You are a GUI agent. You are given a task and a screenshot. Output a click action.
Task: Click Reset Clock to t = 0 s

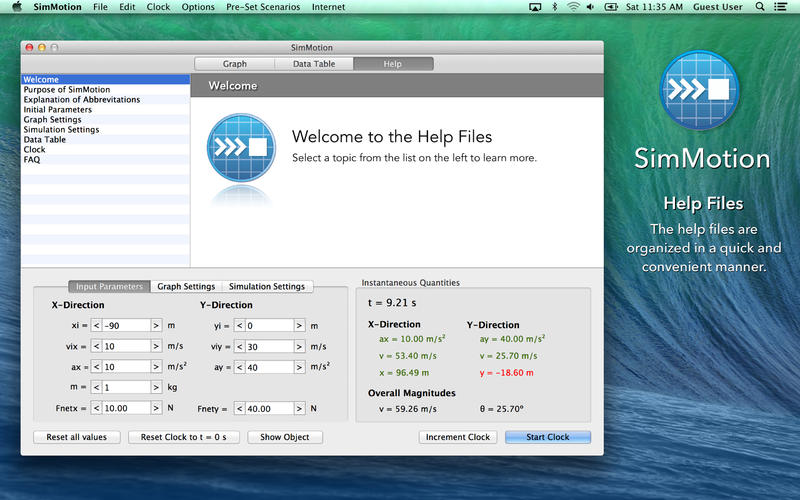click(x=184, y=437)
